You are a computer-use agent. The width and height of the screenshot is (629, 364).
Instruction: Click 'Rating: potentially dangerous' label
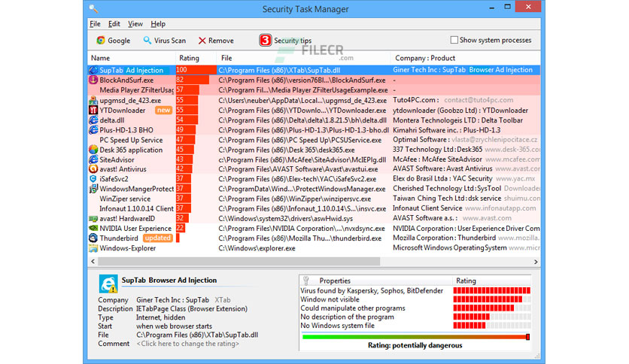pos(415,345)
